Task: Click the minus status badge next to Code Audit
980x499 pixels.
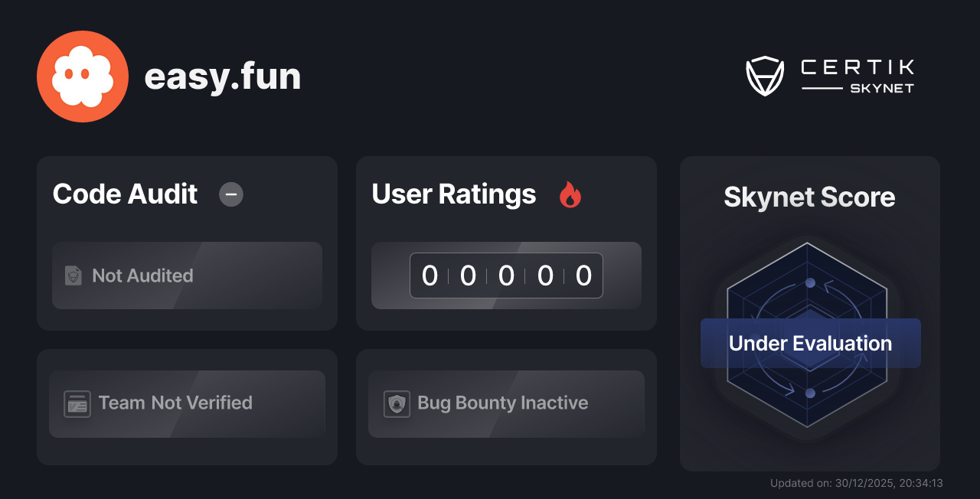Action: coord(230,195)
